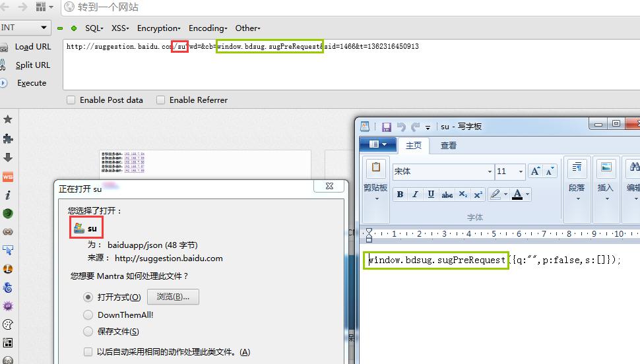Click the italic i info sidebar icon

(8, 195)
